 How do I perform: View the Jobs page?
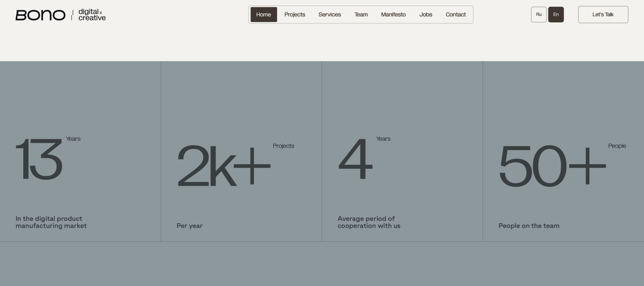[x=426, y=15]
